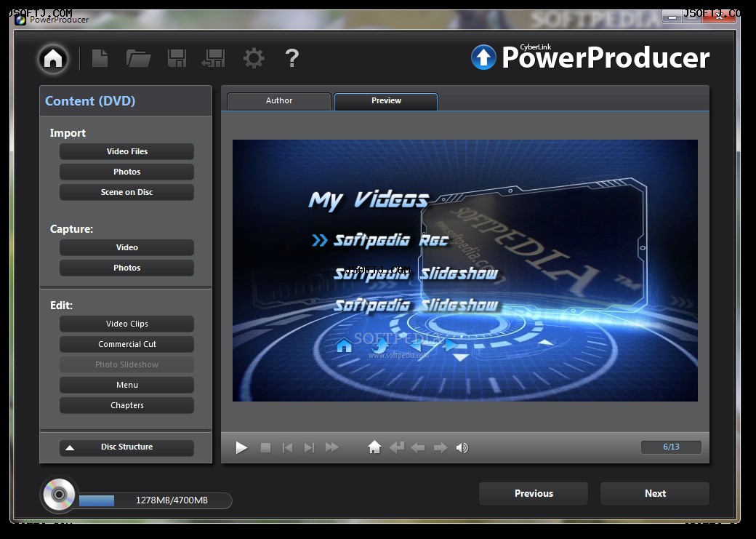Navigate left with playback bar arrow
This screenshot has height=539, width=756.
418,448
